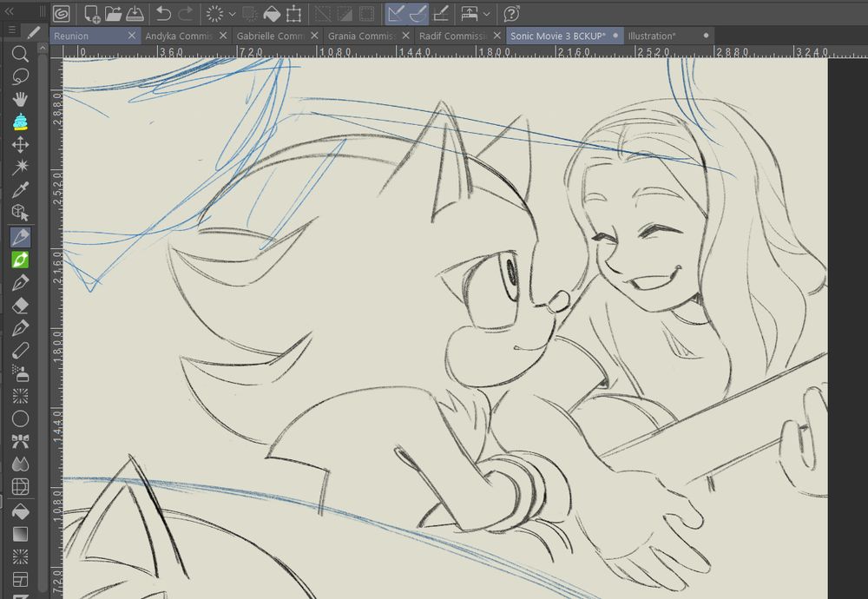Switch to the Reunion tab
The width and height of the screenshot is (868, 599).
point(71,36)
